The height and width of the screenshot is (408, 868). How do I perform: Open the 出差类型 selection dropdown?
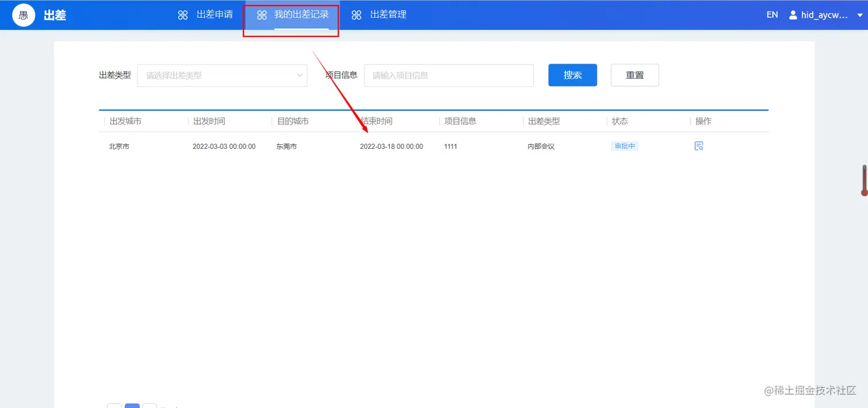222,75
